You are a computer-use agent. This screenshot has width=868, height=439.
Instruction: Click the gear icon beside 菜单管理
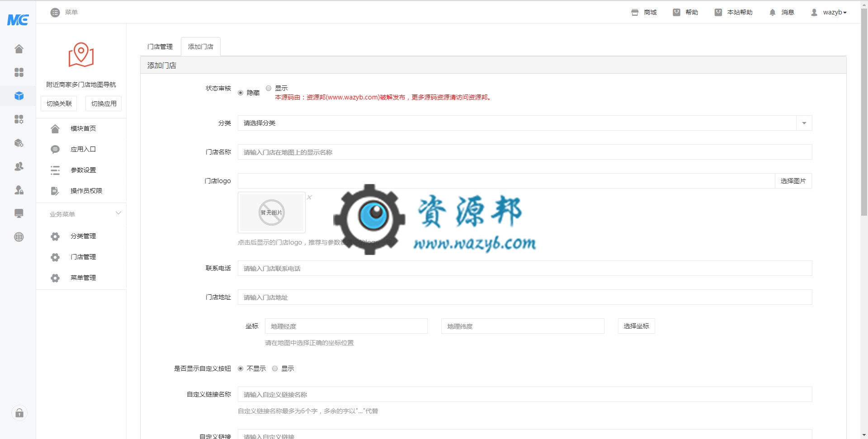tap(55, 278)
